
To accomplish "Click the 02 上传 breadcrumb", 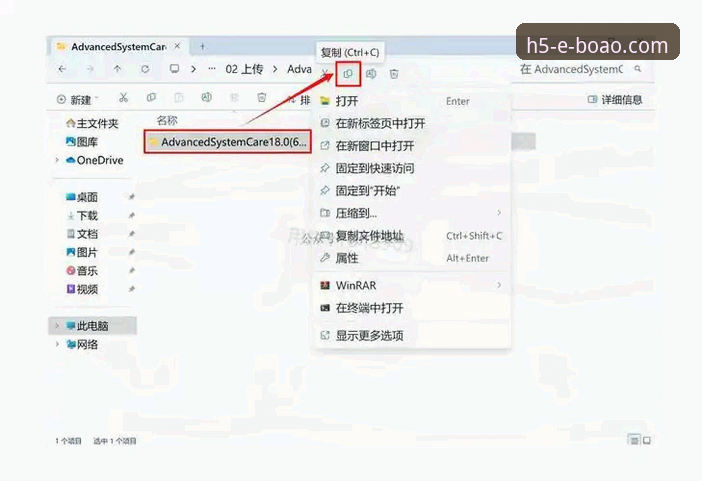I will click(244, 69).
